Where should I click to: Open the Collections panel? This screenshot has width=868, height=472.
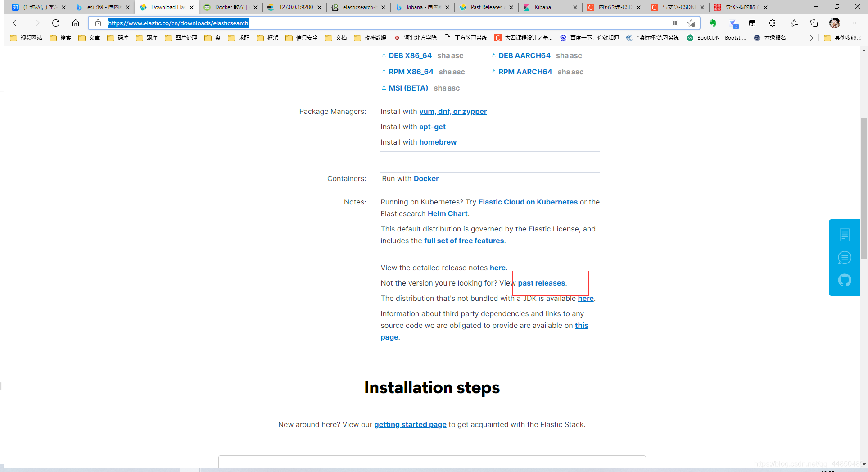[x=814, y=23]
